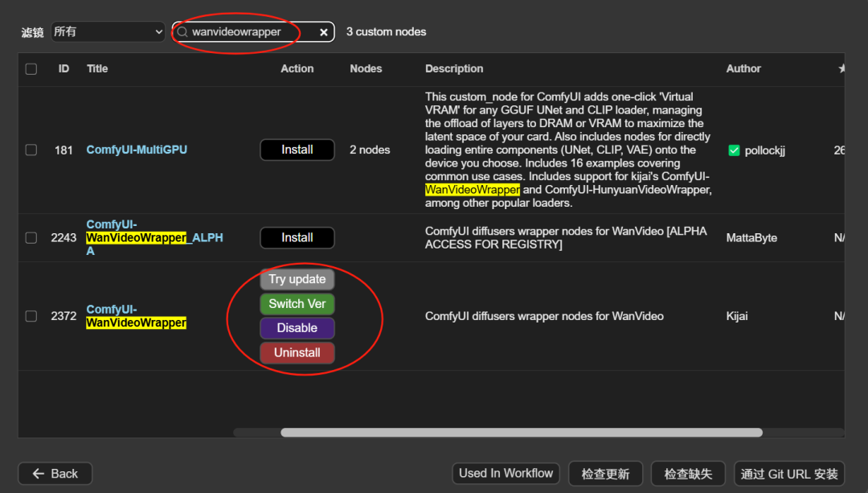Click the magnifier search icon

point(182,32)
